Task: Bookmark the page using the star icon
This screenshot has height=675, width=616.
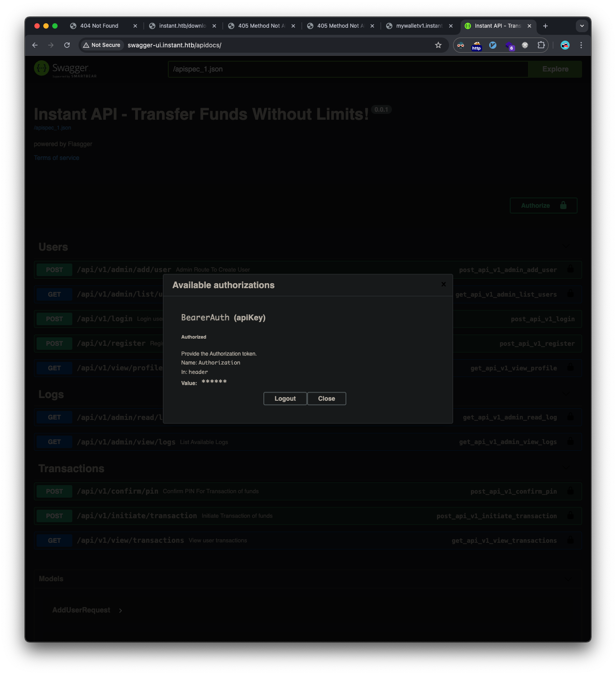Action: (x=438, y=45)
